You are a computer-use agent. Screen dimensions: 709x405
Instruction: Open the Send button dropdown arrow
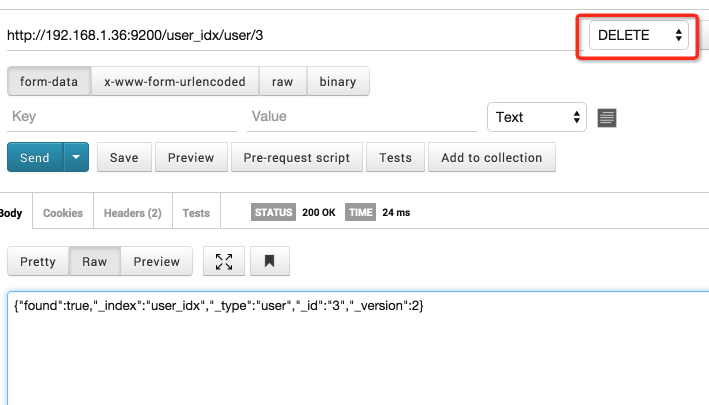tap(76, 157)
